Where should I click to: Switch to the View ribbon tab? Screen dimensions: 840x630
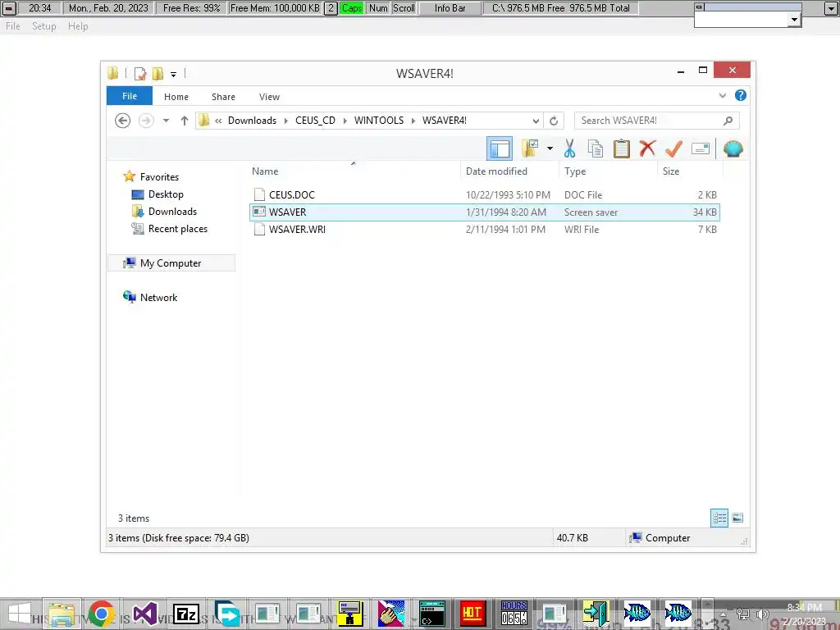[269, 97]
